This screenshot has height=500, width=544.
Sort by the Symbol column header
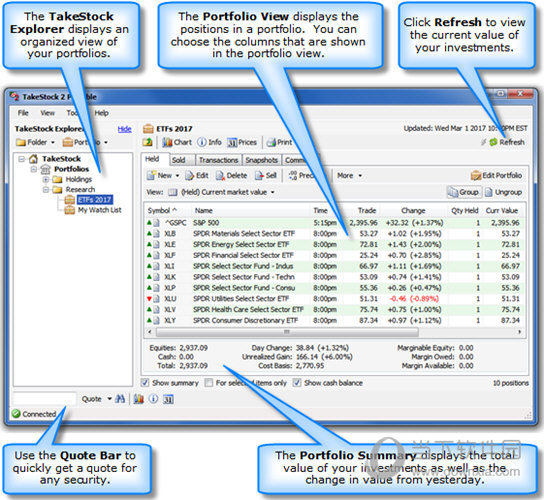point(162,210)
